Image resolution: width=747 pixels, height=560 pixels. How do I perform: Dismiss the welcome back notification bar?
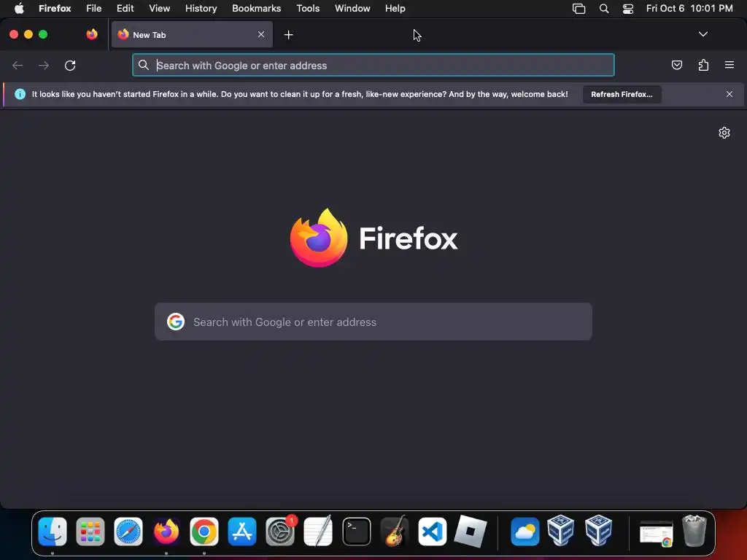pos(729,94)
